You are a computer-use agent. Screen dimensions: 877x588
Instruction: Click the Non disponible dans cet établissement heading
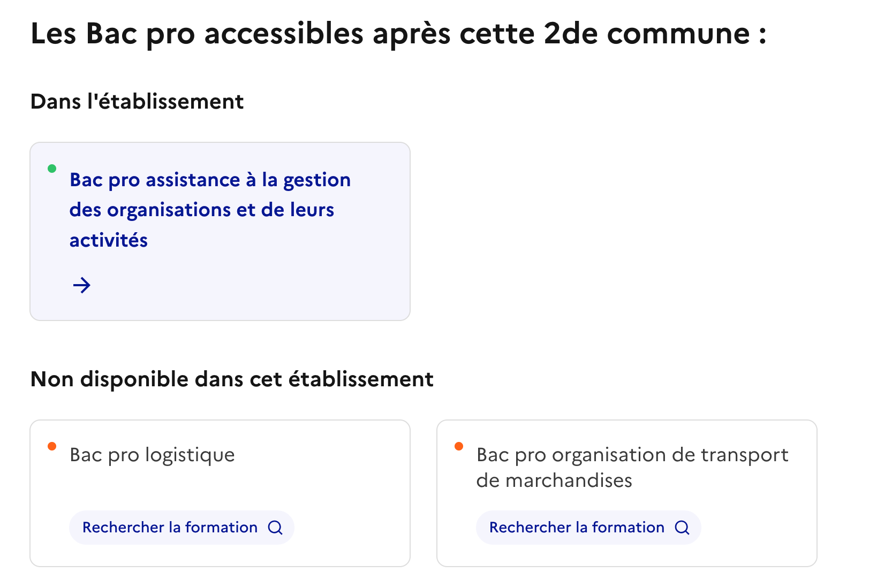tap(232, 379)
